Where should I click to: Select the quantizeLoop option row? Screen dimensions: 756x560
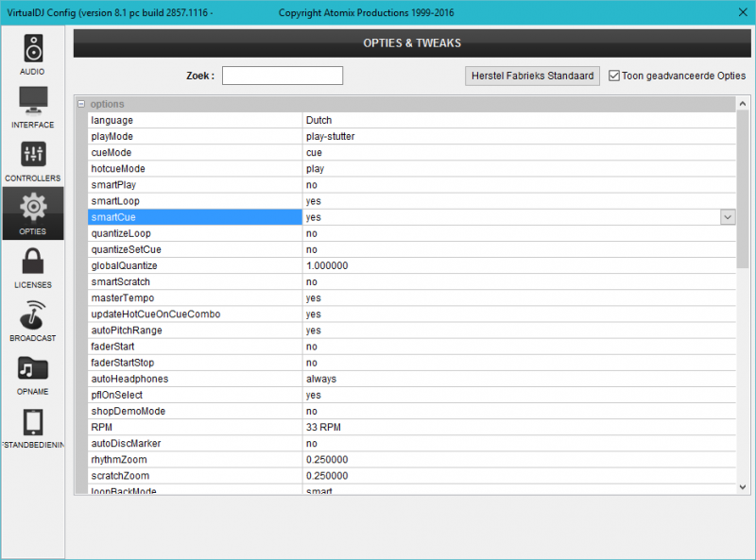[x=411, y=233]
